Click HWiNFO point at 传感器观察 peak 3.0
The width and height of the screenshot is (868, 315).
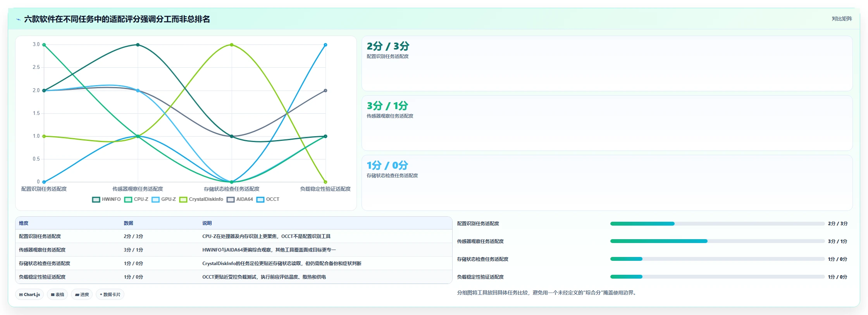tap(138, 45)
